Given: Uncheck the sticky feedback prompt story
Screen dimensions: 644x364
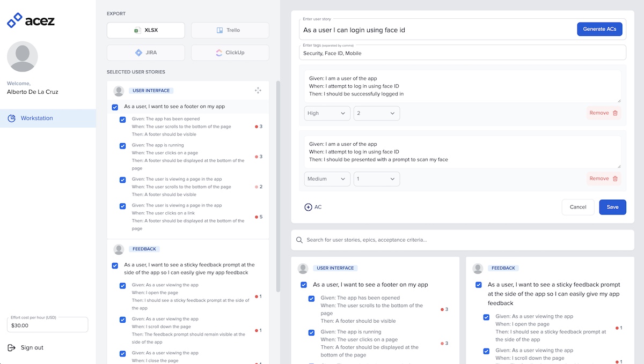Looking at the screenshot, I should (x=115, y=265).
